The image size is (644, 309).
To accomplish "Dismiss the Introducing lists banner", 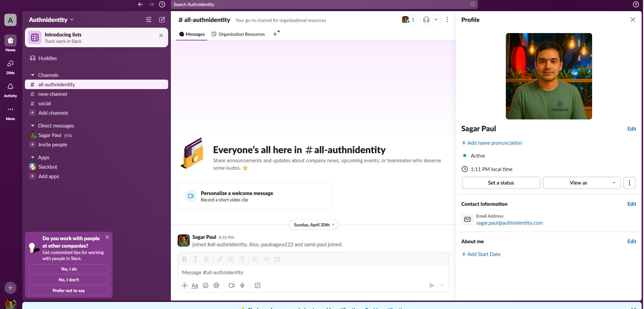I will (161, 35).
